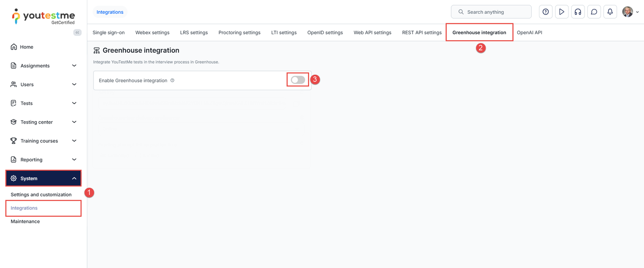The width and height of the screenshot is (644, 268).
Task: Open the user profile avatar dropdown
Action: tap(630, 12)
